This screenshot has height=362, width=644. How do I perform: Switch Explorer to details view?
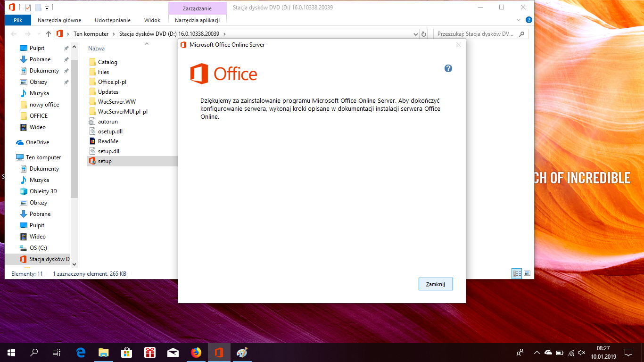[517, 273]
